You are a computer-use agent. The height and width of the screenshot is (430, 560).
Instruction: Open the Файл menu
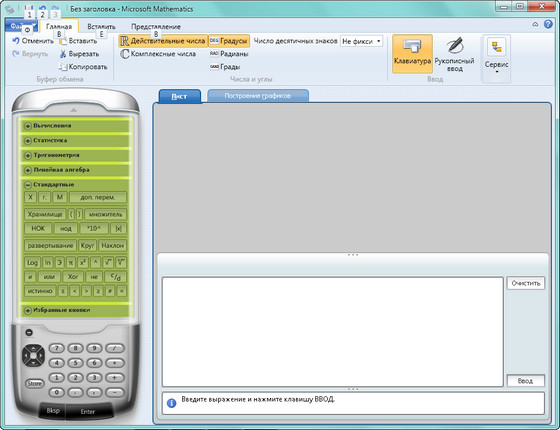pos(21,26)
